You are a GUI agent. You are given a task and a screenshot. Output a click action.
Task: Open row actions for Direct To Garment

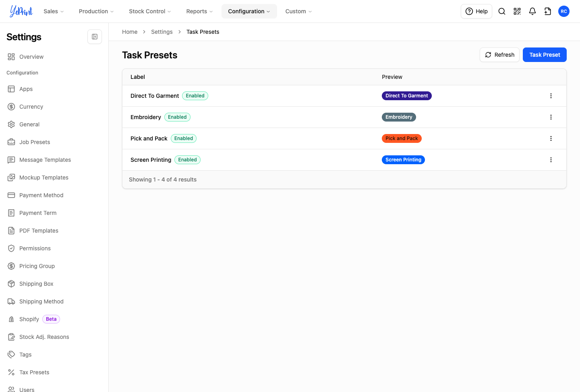(551, 96)
